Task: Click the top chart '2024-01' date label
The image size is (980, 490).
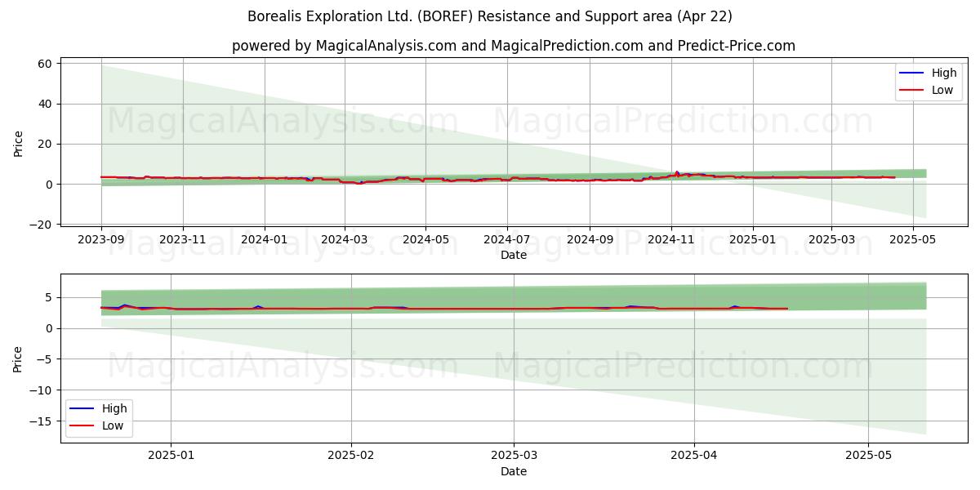Action: tap(264, 241)
